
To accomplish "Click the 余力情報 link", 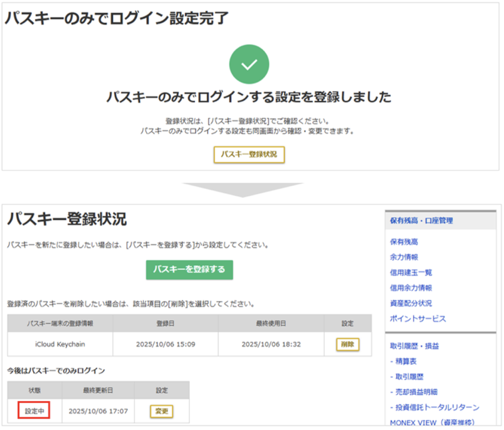I will pos(404,257).
